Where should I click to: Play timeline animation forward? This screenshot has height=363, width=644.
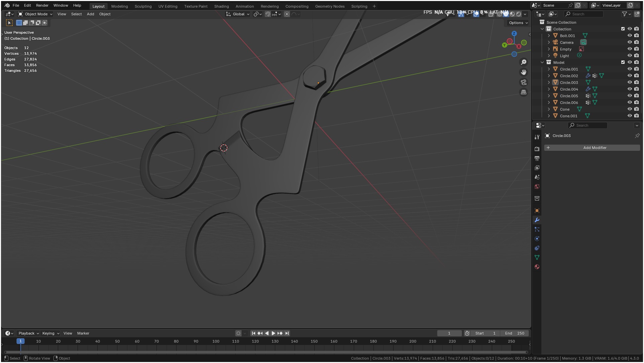pyautogui.click(x=274, y=333)
